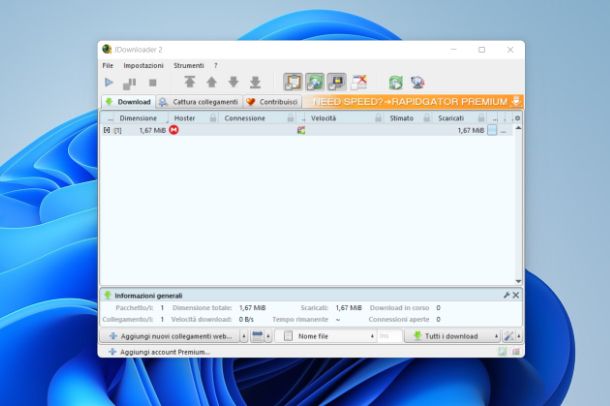The image size is (610, 406).
Task: Toggle automatic reconnect icon
Action: [x=314, y=82]
